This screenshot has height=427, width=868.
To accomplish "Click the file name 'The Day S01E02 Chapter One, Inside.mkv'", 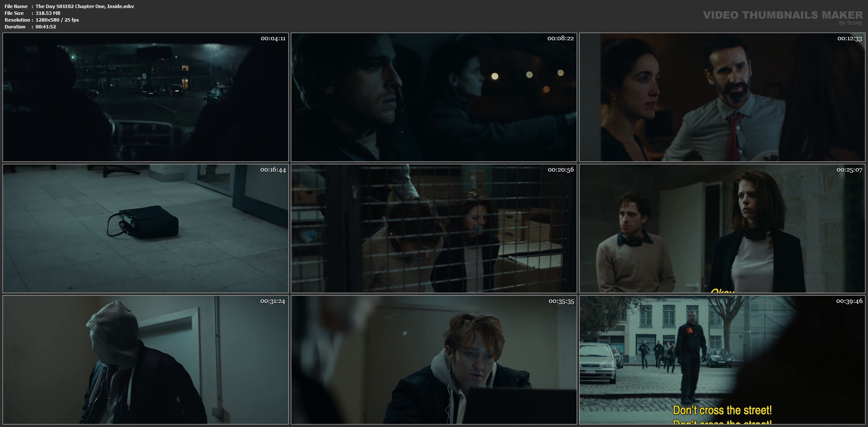I will 85,6.
